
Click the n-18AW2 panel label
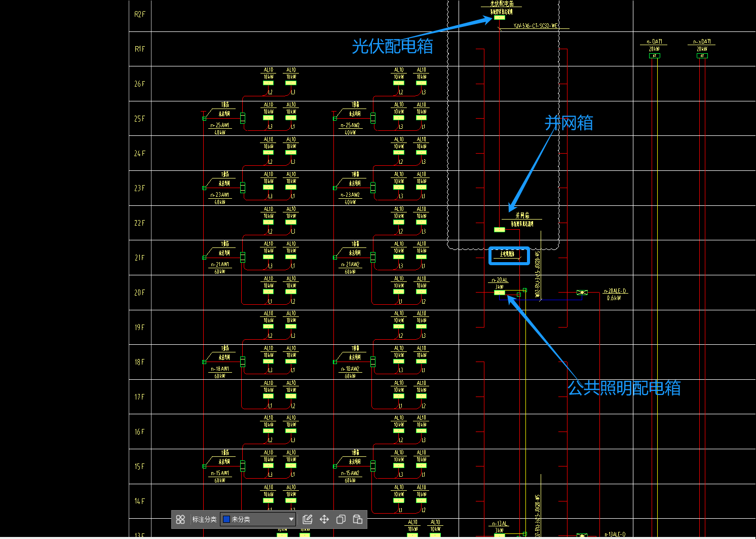pos(350,369)
